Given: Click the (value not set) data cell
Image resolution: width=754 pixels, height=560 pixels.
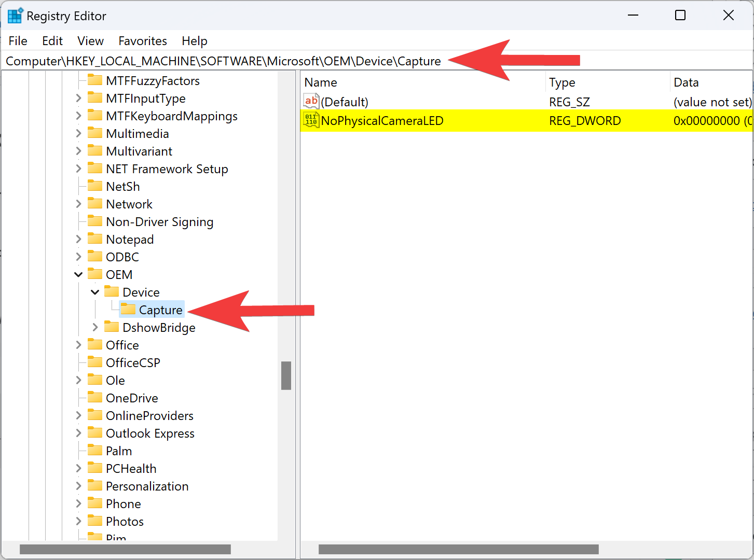Looking at the screenshot, I should (x=712, y=102).
